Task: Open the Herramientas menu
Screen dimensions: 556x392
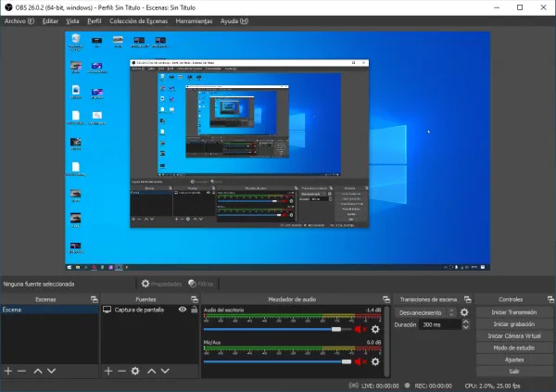Action: (194, 21)
